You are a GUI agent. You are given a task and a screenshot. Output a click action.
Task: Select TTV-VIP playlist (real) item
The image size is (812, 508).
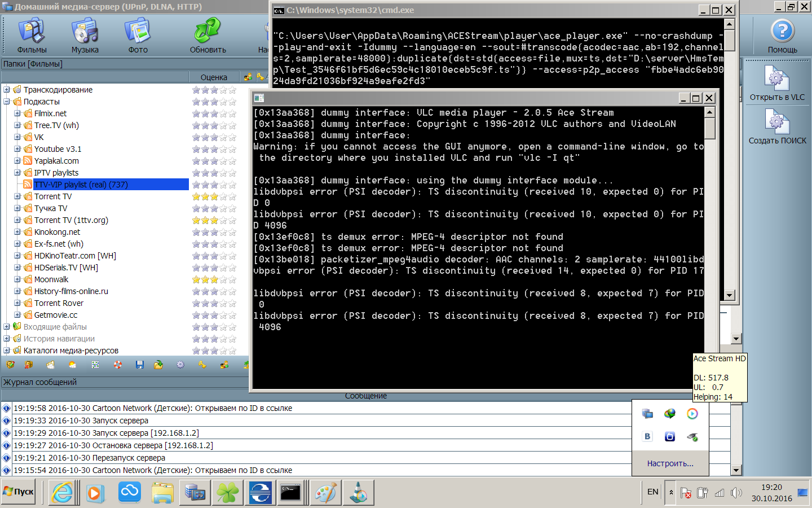pyautogui.click(x=81, y=185)
